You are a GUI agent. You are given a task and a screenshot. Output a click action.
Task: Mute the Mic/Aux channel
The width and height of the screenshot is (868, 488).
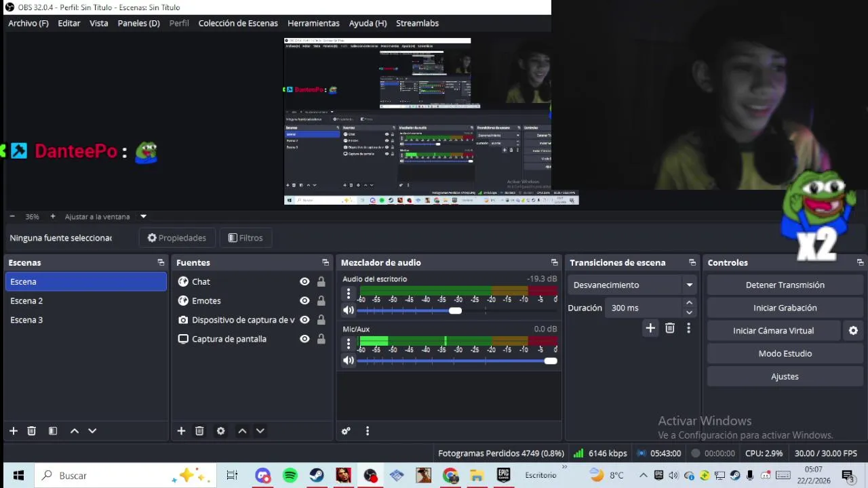coord(349,361)
